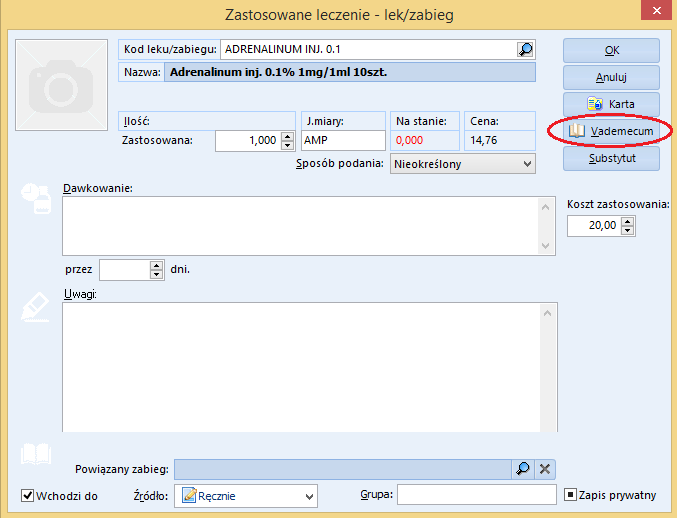This screenshot has width=677, height=518.
Task: Click the Powiązany zabieg field
Action: [x=343, y=469]
